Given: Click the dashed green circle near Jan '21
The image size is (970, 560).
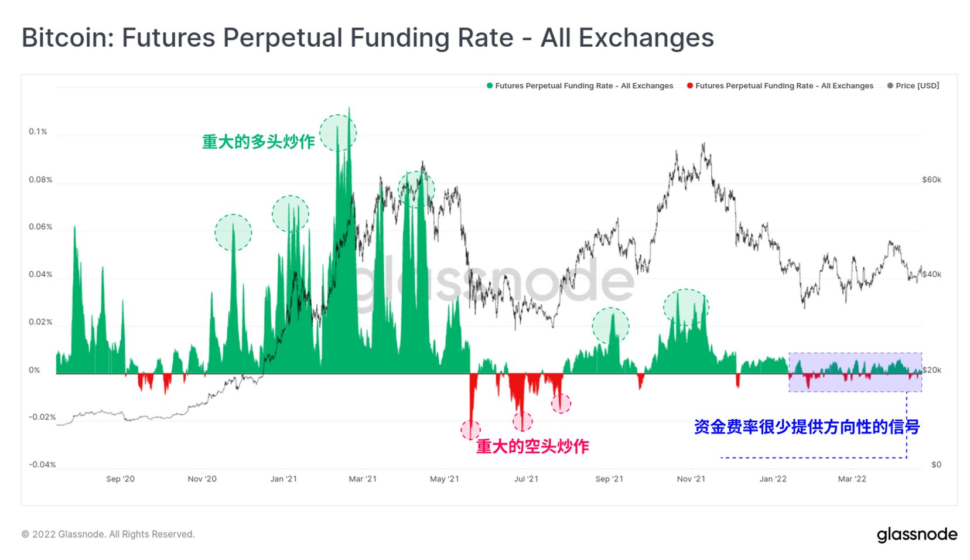Looking at the screenshot, I should (290, 214).
